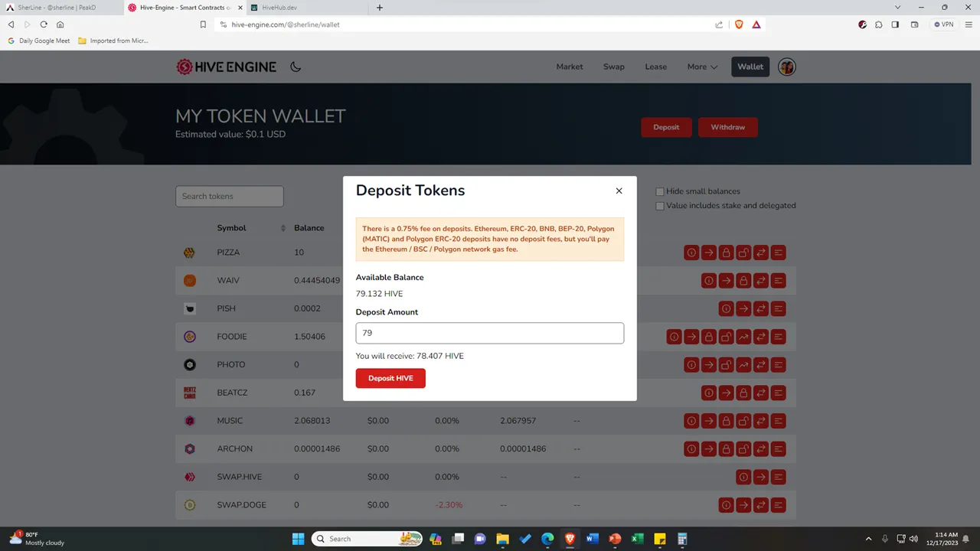Click the share page icon in address bar

click(719, 24)
